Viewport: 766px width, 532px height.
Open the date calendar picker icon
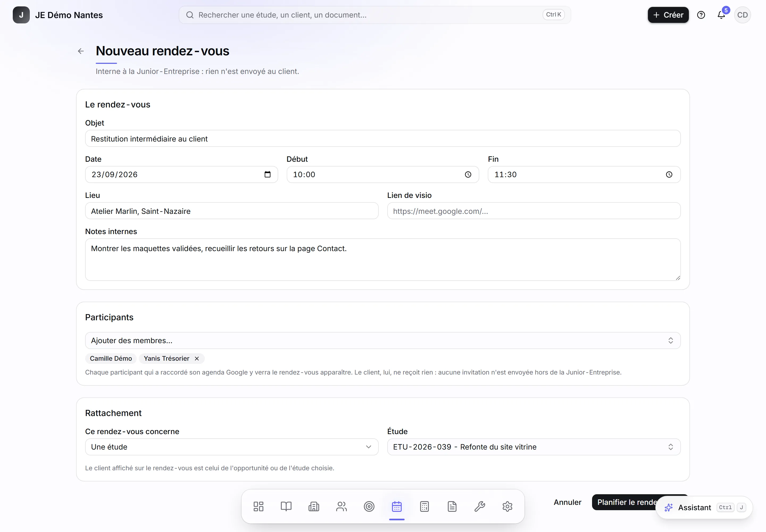(x=267, y=174)
